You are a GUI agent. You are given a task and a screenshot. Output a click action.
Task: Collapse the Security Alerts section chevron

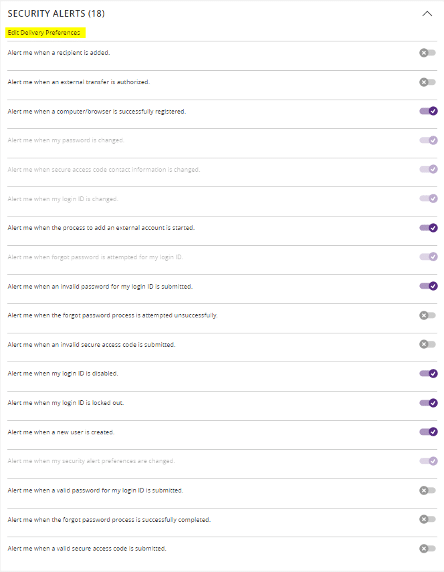click(427, 14)
